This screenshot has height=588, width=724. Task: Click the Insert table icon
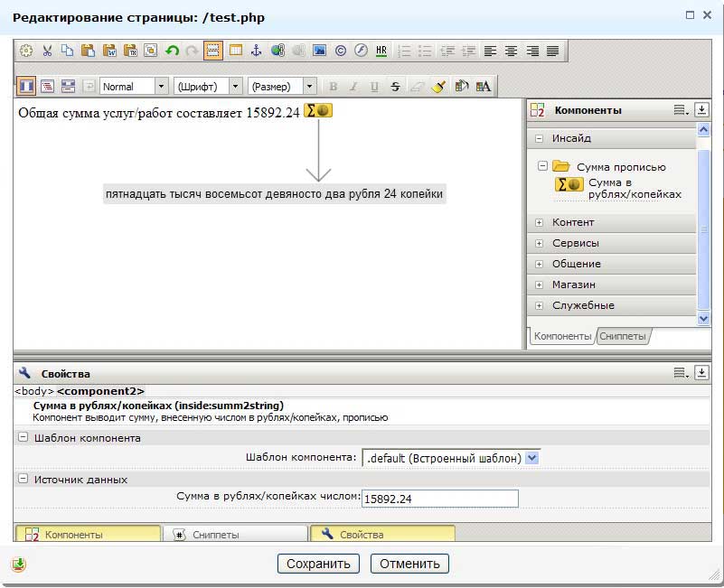click(235, 51)
